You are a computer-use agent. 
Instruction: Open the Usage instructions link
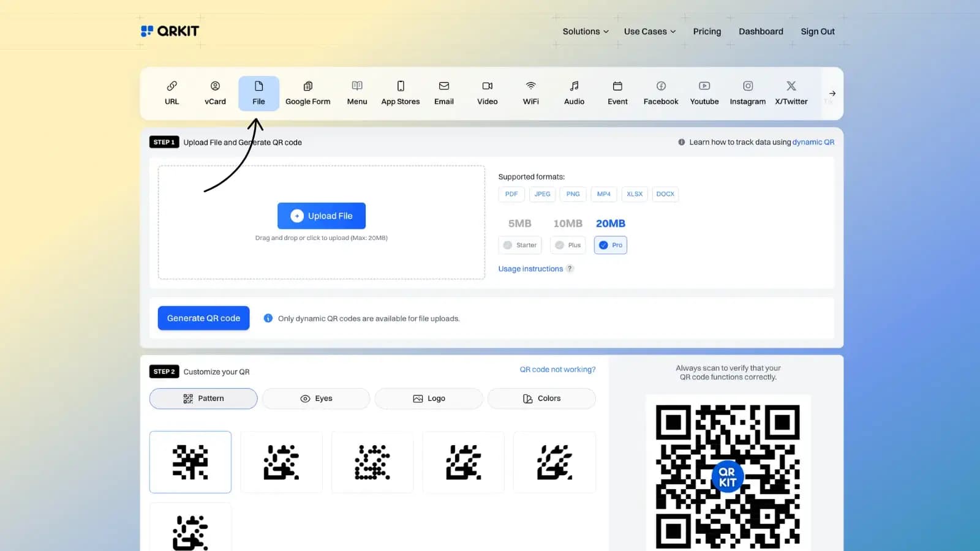[x=530, y=269]
